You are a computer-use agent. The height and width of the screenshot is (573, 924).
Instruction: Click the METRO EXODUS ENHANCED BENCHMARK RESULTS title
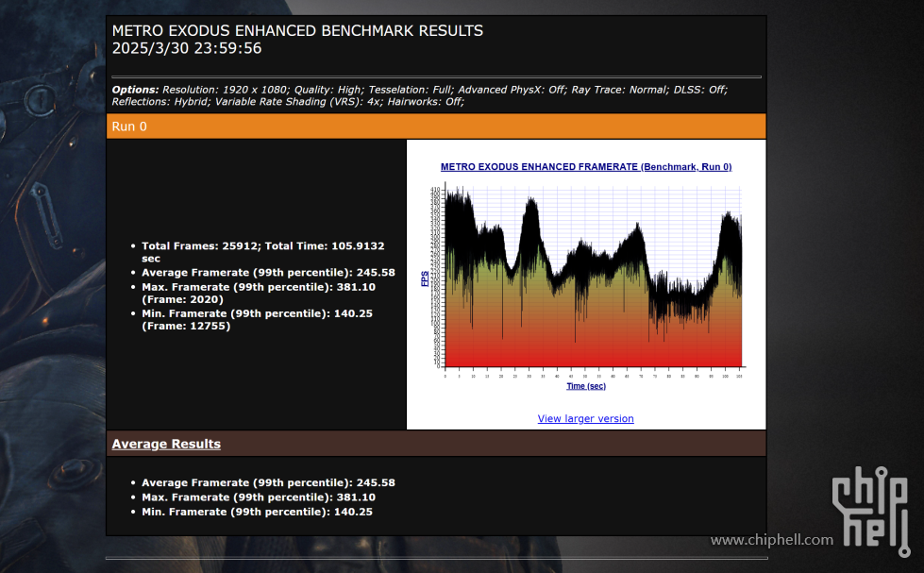tap(297, 30)
